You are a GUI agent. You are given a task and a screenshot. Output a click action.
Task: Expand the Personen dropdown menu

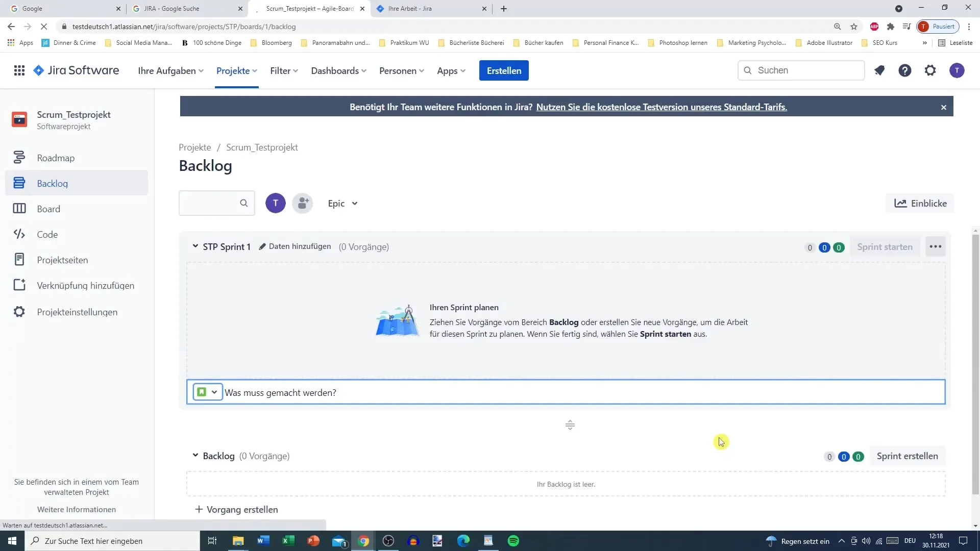pyautogui.click(x=401, y=71)
